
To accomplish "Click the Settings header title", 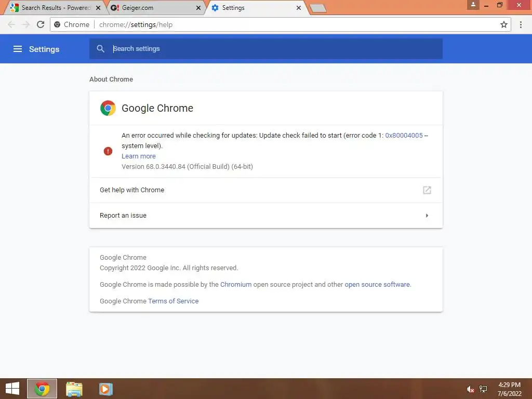I will (44, 49).
